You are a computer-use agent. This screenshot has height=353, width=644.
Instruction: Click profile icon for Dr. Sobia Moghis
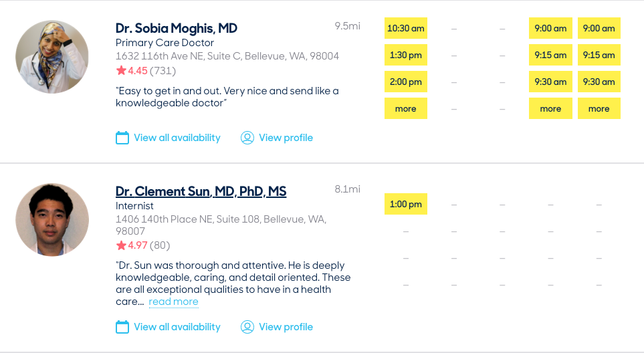(x=247, y=138)
